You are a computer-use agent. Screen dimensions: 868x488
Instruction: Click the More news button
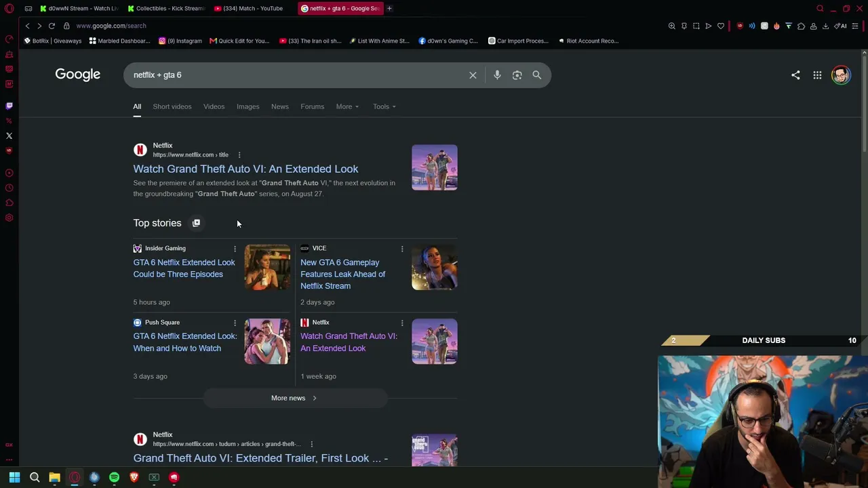295,398
